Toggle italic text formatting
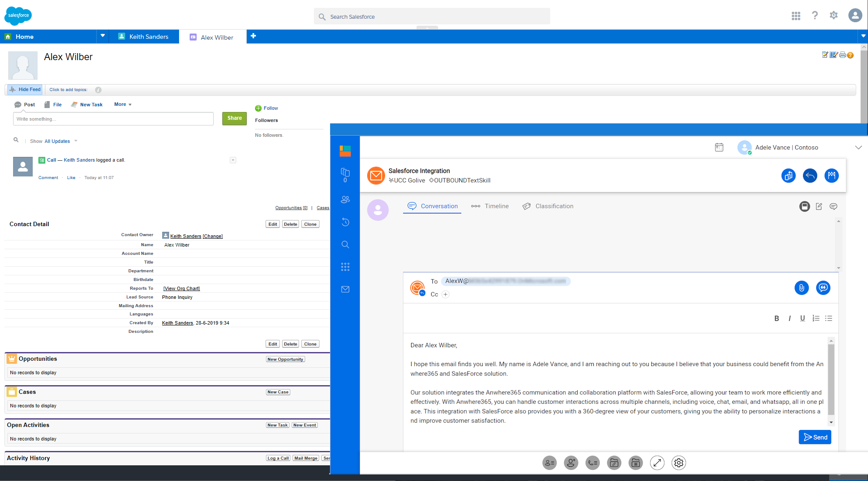 (x=790, y=318)
